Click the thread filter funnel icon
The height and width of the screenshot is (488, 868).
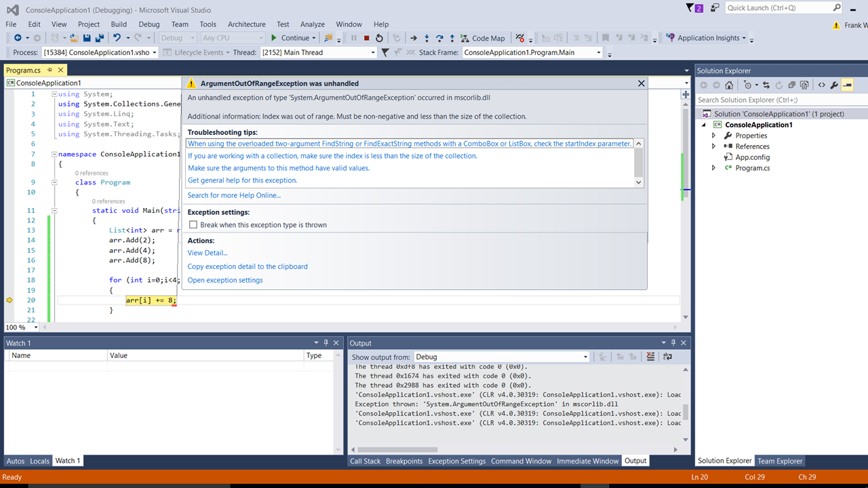tap(385, 52)
